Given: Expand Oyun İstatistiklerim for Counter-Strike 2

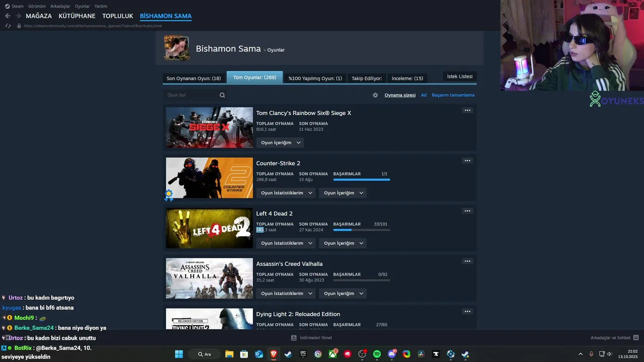Looking at the screenshot, I should tap(286, 193).
